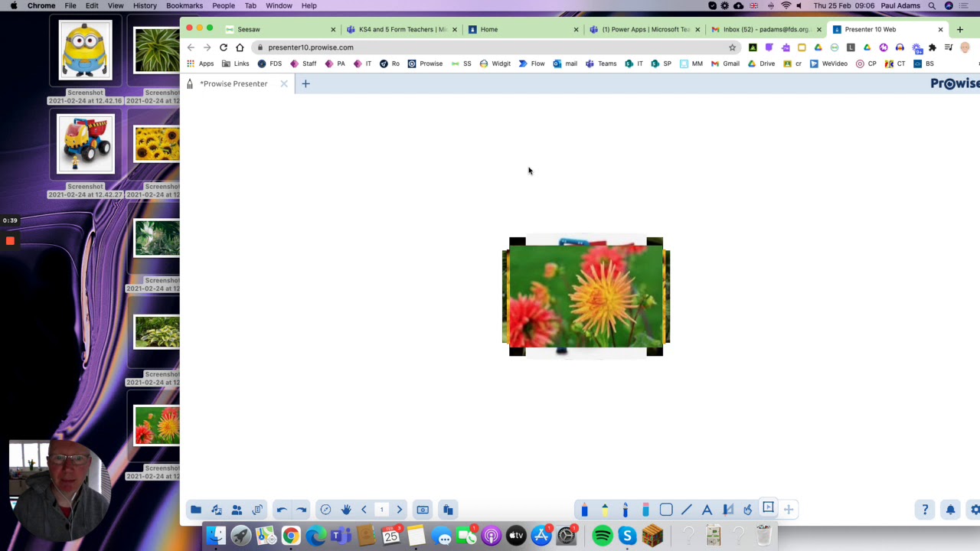Select the line drawing tool
The image size is (980, 551).
[687, 510]
